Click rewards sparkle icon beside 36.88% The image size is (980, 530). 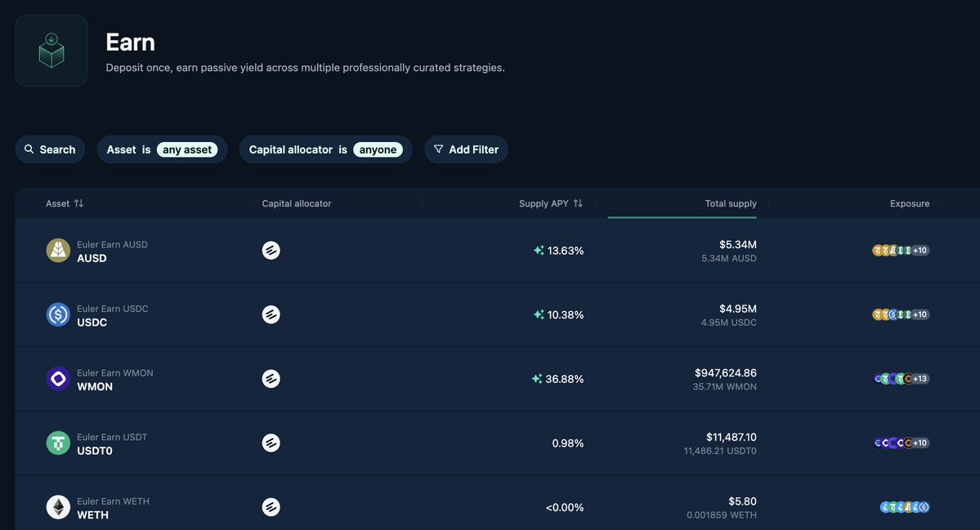537,379
